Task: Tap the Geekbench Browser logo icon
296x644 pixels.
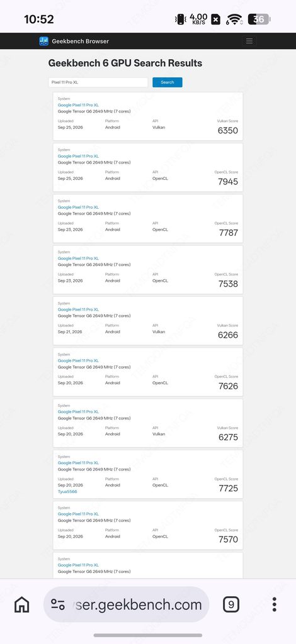Action: 43,41
